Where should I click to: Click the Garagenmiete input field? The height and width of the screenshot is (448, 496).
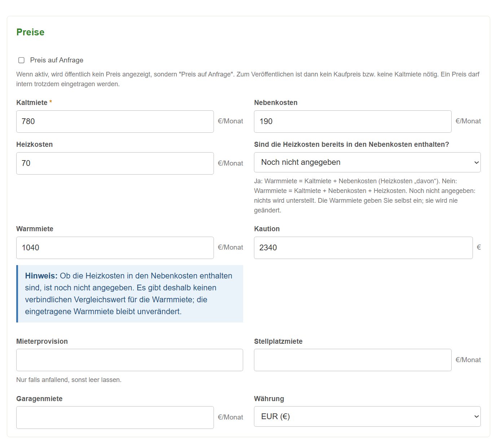click(x=115, y=417)
